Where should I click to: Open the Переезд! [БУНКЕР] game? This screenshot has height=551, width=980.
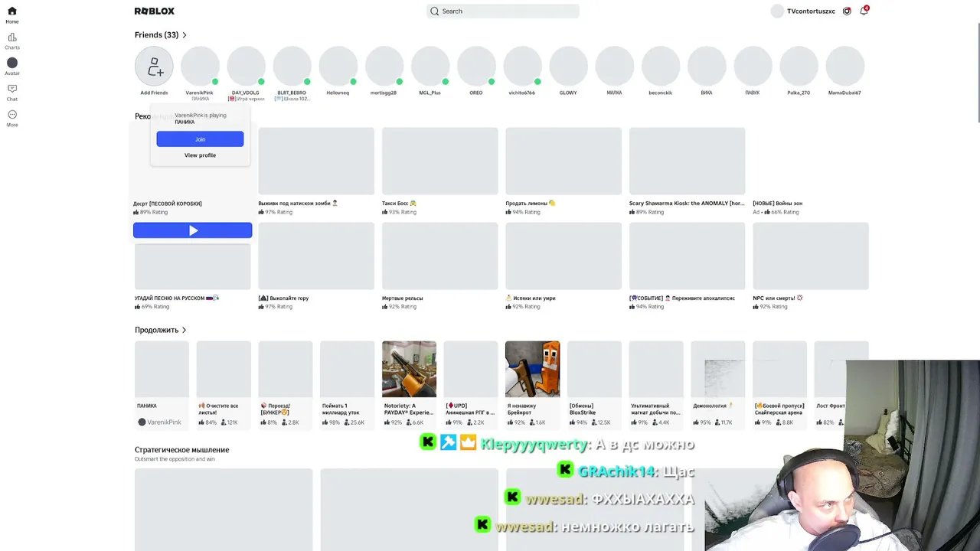coord(286,383)
